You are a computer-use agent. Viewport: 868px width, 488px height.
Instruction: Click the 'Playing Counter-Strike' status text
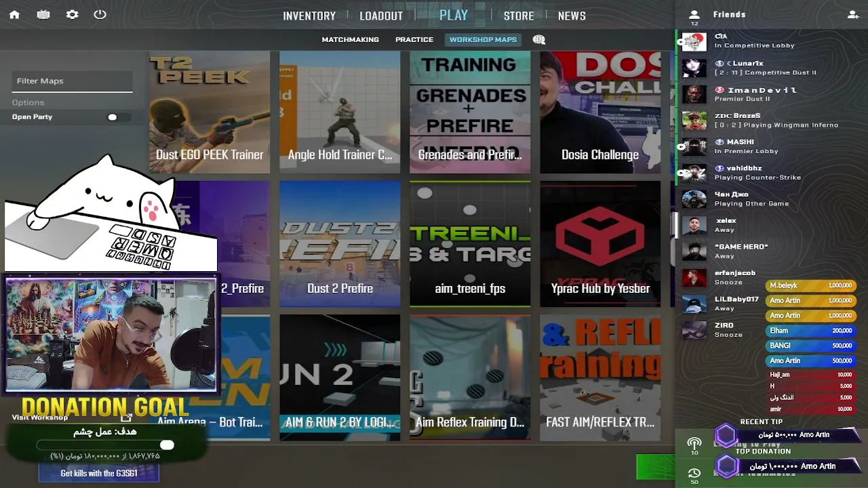[757, 178]
